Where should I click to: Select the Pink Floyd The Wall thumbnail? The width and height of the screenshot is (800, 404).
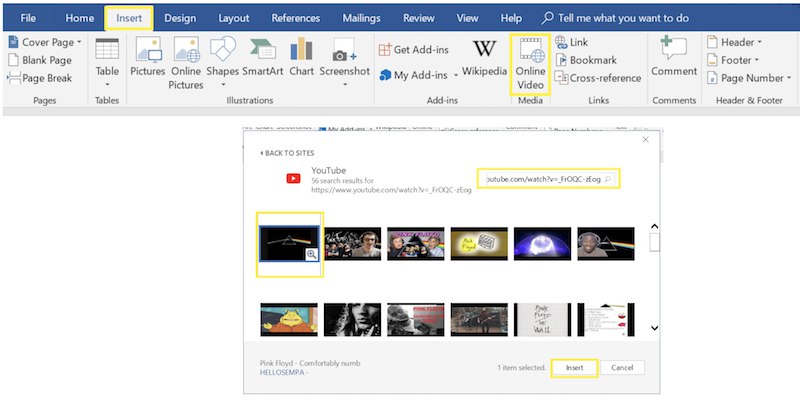pos(542,320)
